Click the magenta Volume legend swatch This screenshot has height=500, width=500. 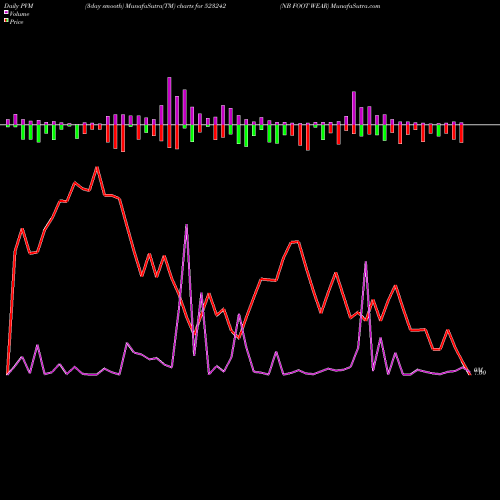coord(6,13)
